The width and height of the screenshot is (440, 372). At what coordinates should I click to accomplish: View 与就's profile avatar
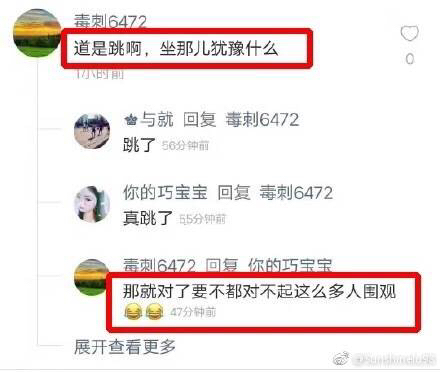pyautogui.click(x=92, y=131)
